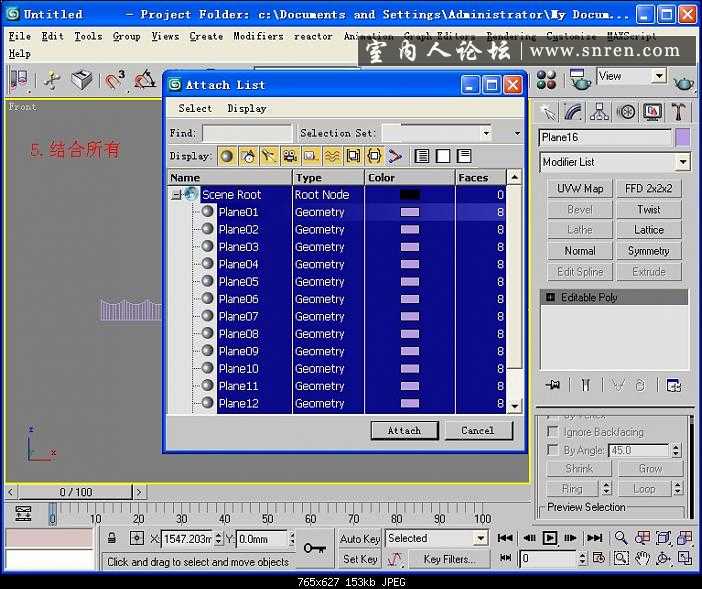
Task: Click the Attach button
Action: tap(404, 431)
